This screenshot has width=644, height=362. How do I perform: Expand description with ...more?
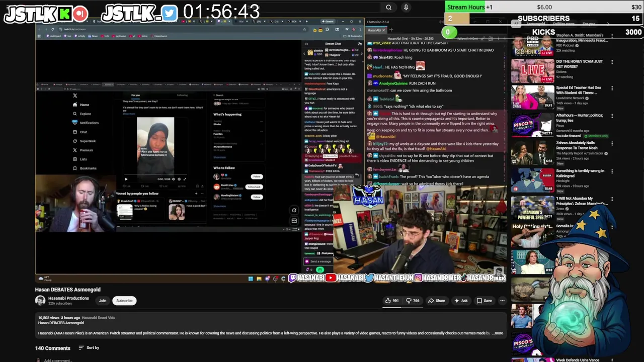click(x=497, y=333)
